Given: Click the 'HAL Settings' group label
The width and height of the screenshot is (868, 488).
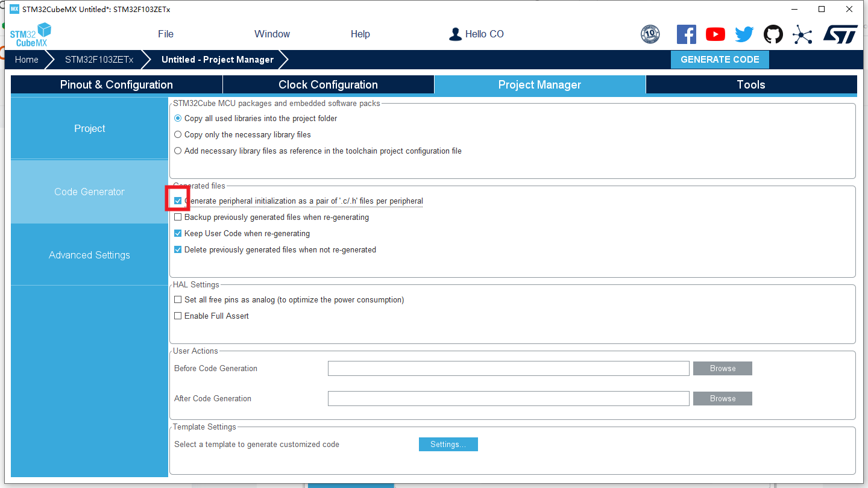Looking at the screenshot, I should tap(197, 284).
